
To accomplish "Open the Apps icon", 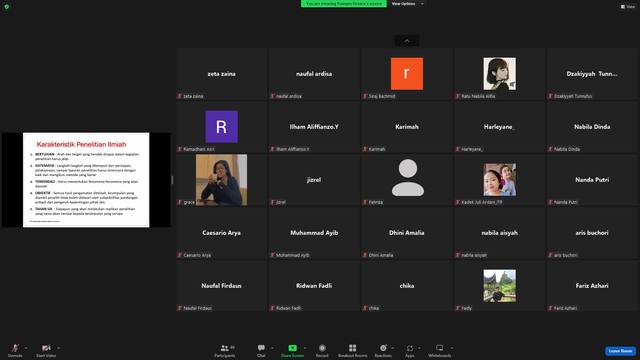I will (410, 348).
